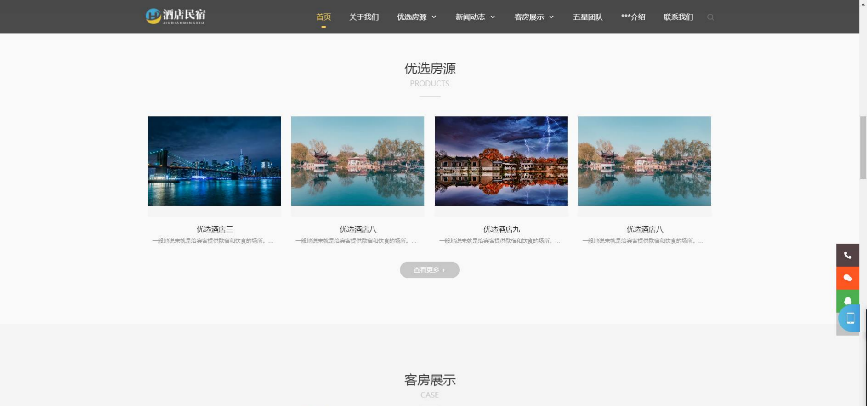Expand the 客房展示 dropdown menu
Screen dimensions: 868x406
coord(534,17)
